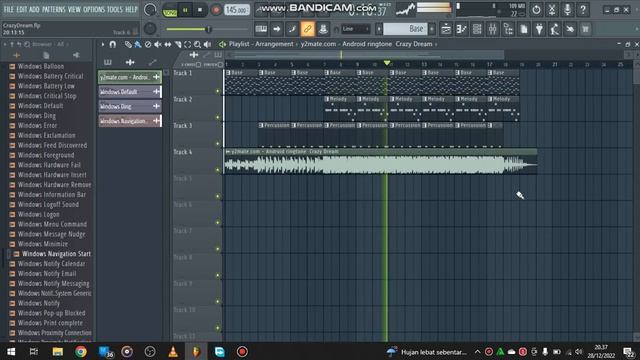
Task: Open the TOOLS menu
Action: pyautogui.click(x=115, y=9)
